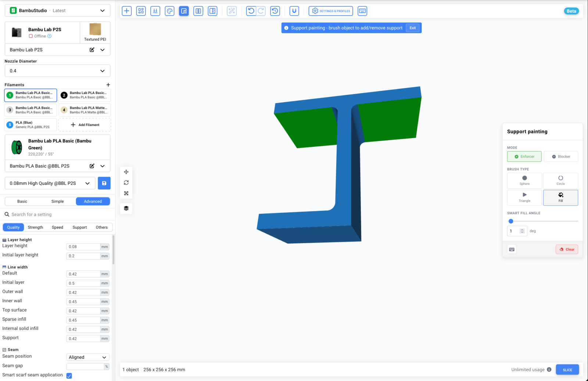This screenshot has height=381, width=588.
Task: Open the Speed settings tab
Action: (57, 227)
